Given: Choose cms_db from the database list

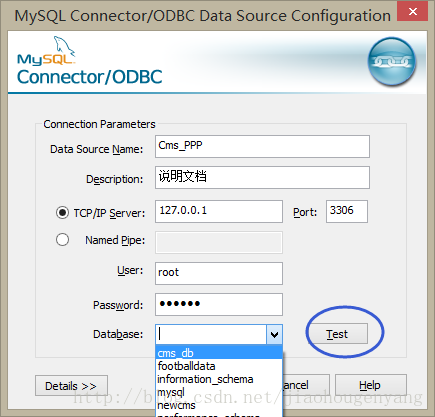Looking at the screenshot, I should click(219, 353).
